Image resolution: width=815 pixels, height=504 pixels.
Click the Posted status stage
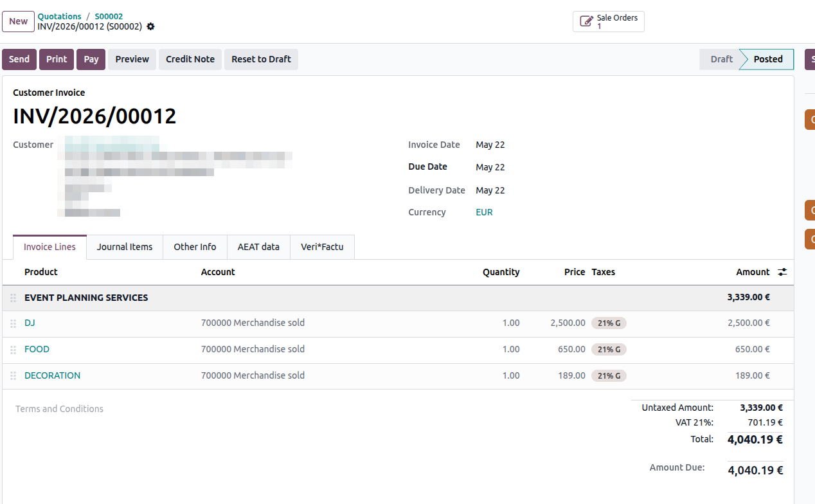(x=768, y=59)
